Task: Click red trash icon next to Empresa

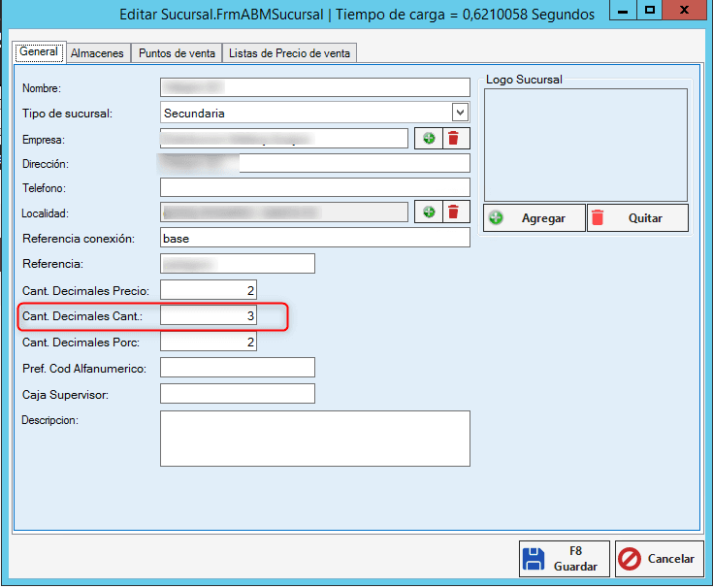Action: click(456, 139)
